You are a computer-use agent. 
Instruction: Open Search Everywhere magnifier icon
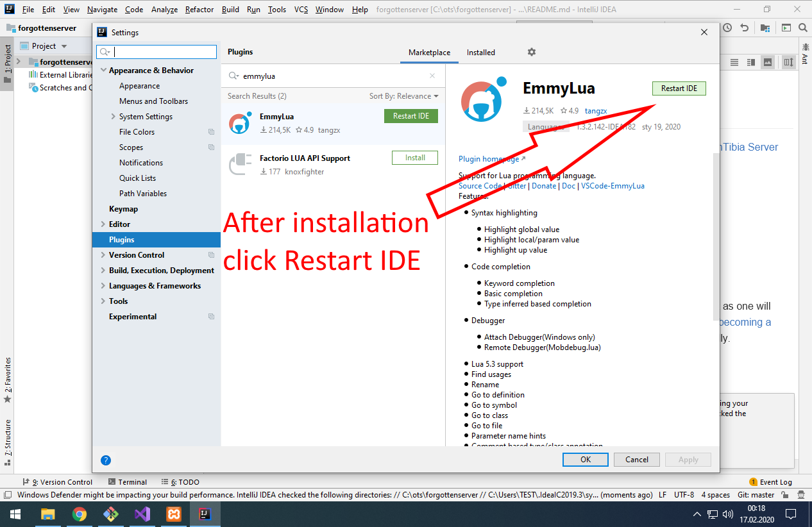pyautogui.click(x=802, y=28)
